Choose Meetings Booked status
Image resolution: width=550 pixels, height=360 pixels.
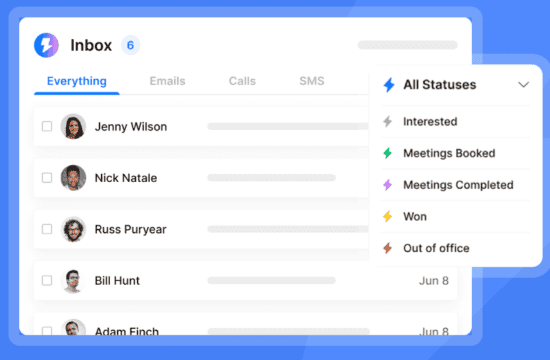[456, 153]
